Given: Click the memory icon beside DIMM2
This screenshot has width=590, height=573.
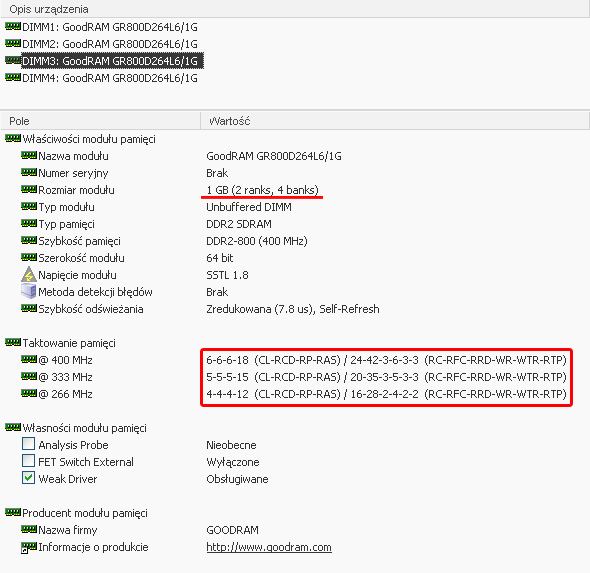Looking at the screenshot, I should 13,44.
